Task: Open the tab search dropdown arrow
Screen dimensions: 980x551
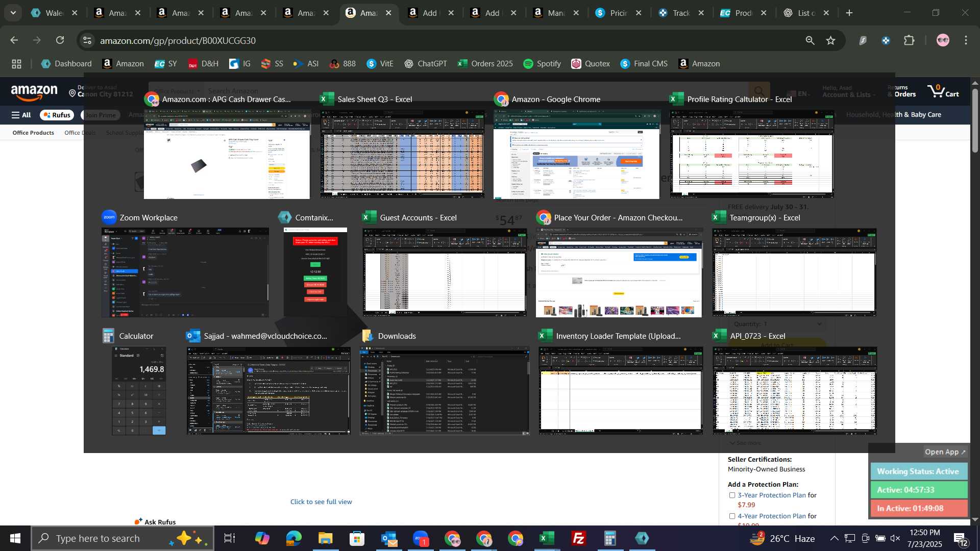Action: click(x=13, y=13)
